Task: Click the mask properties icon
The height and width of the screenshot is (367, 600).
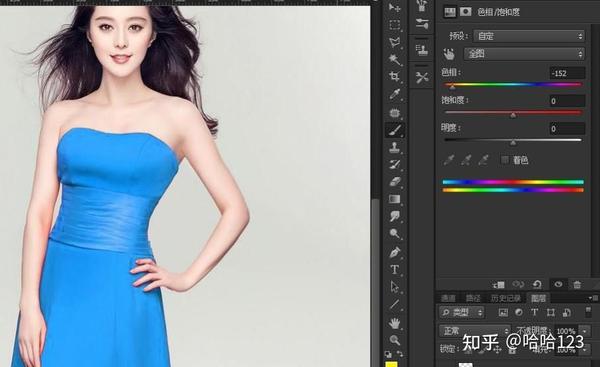Action: (x=465, y=12)
